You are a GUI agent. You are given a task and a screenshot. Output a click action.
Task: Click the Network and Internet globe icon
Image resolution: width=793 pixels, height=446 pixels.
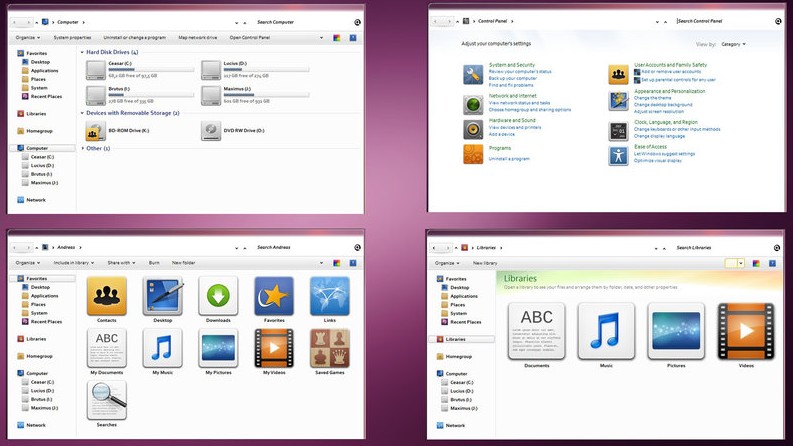coord(473,105)
